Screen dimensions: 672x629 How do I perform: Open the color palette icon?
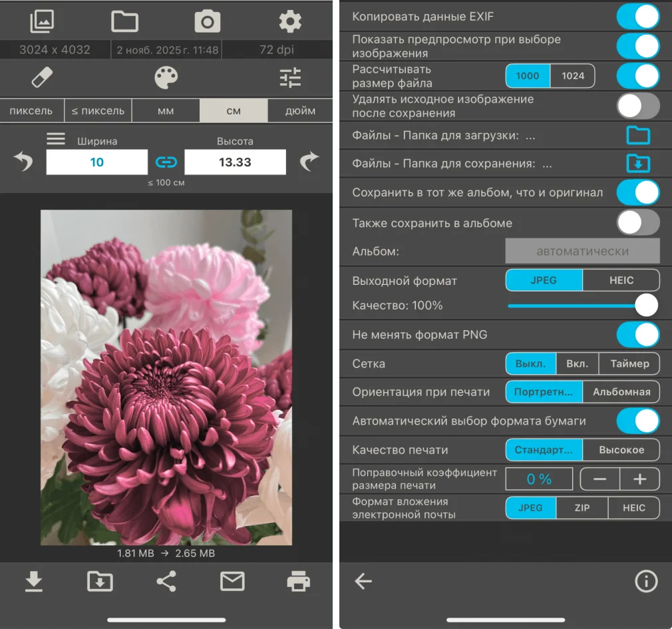pyautogui.click(x=166, y=78)
